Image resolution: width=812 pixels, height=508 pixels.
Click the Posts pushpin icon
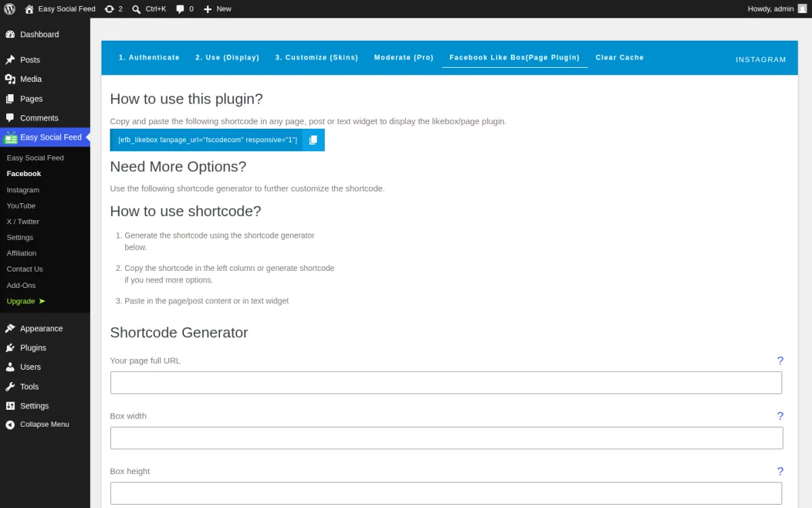[10, 60]
